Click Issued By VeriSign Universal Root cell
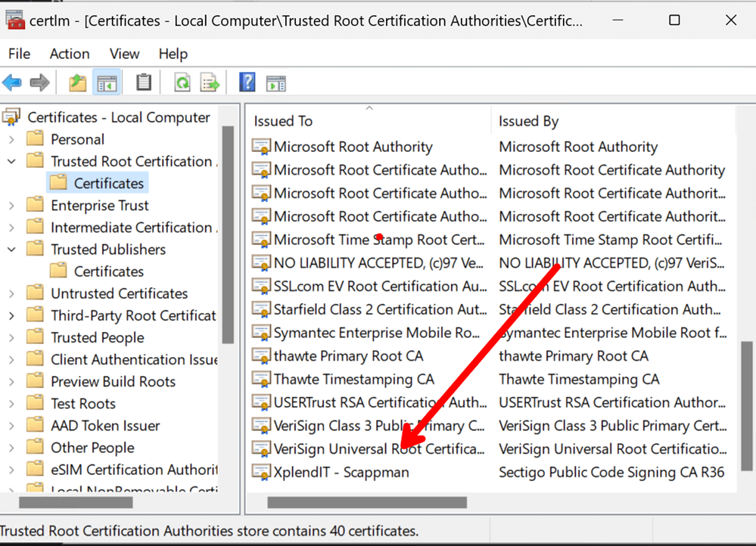The image size is (756, 546). click(x=612, y=449)
